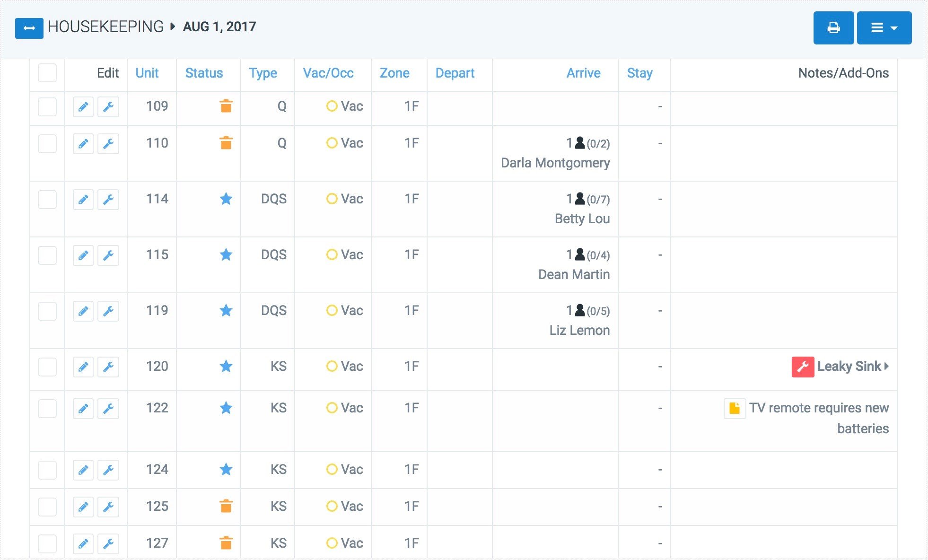Check the checkbox for unit 120
928x560 pixels.
coord(47,367)
